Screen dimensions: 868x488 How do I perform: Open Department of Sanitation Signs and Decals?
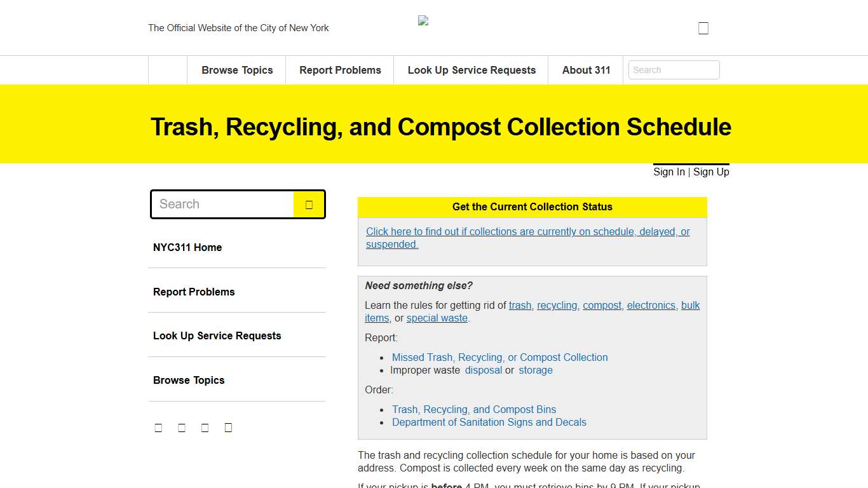pyautogui.click(x=489, y=422)
